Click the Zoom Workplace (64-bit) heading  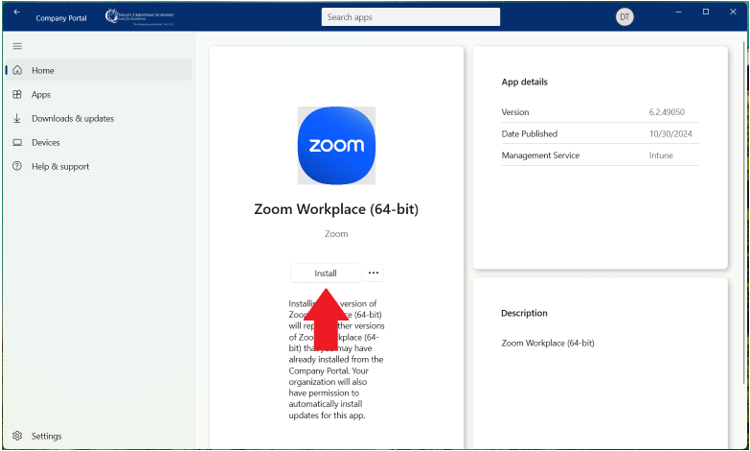pos(336,209)
